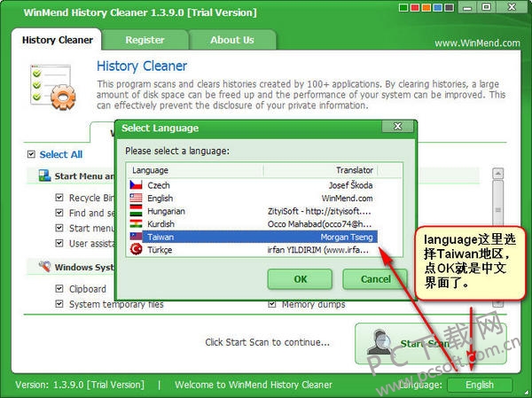Viewport: 532px width, 398px height.
Task: Click the English flag icon
Action: click(x=136, y=199)
